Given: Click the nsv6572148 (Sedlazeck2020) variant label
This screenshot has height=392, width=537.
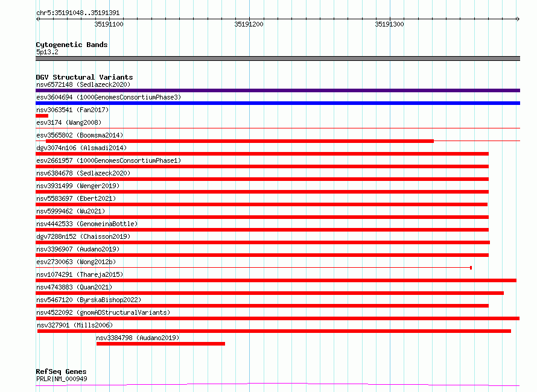Looking at the screenshot, I should tap(83, 84).
